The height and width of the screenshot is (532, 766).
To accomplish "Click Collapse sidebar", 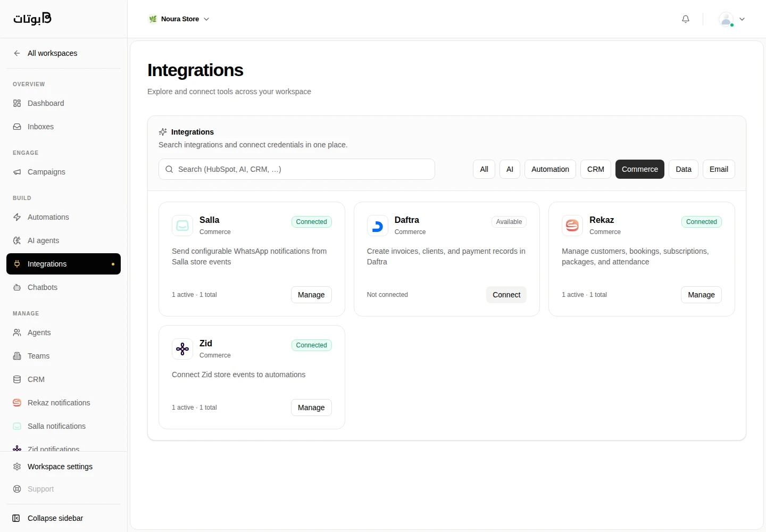I will point(63,518).
